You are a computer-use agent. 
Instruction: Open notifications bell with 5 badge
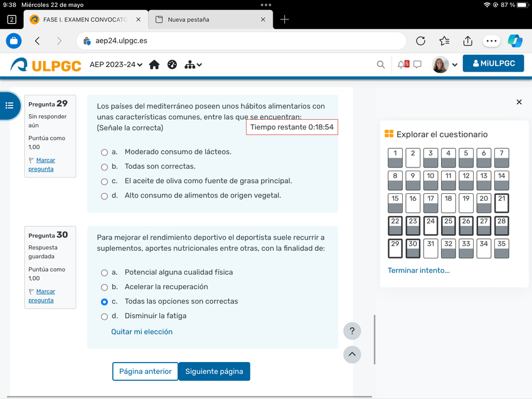(x=403, y=64)
